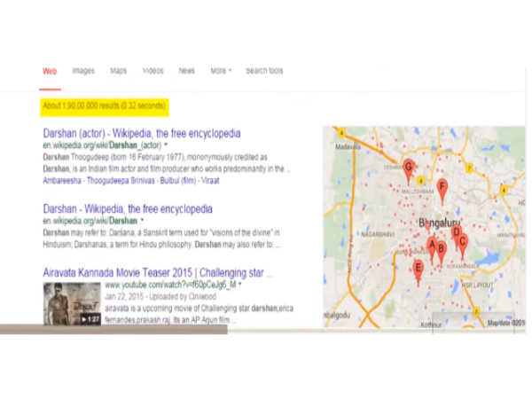The image size is (532, 399).
Task: Select map pin F
Action: coord(442,191)
